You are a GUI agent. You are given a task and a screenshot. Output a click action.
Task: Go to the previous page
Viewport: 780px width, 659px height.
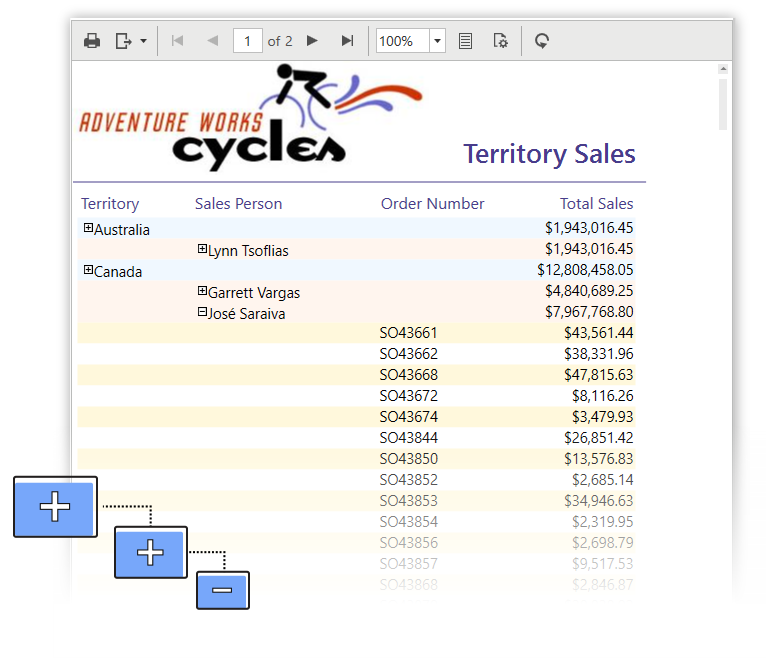coord(212,41)
